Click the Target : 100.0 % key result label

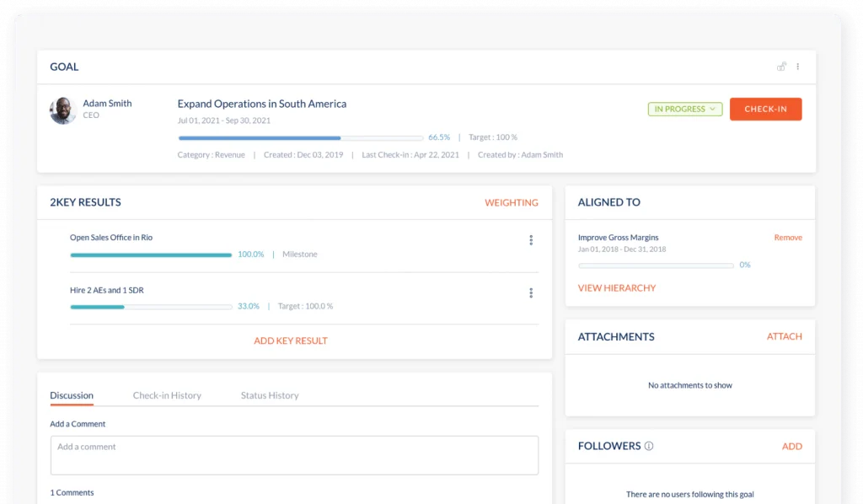click(305, 306)
